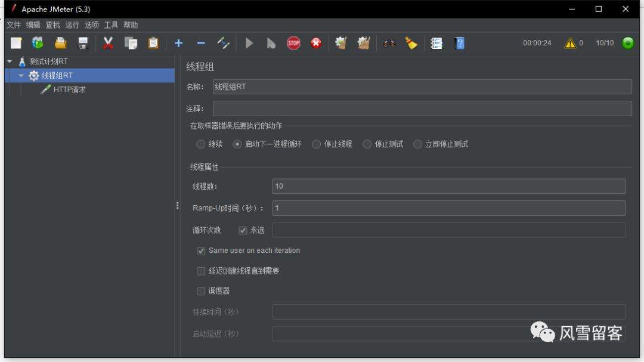
Task: Select the 启动下一进程循环 radio option
Action: tap(237, 144)
